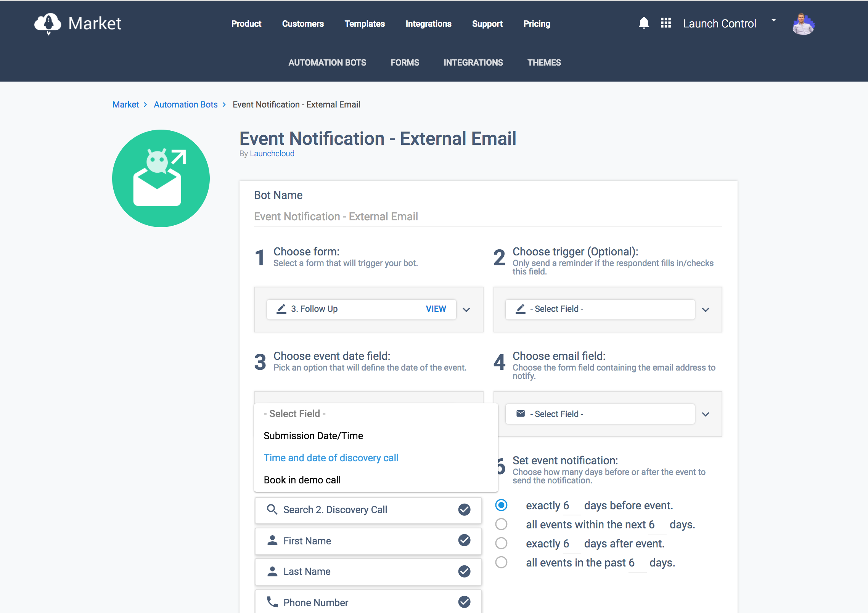
Task: Click person icon beside First Name
Action: click(272, 540)
